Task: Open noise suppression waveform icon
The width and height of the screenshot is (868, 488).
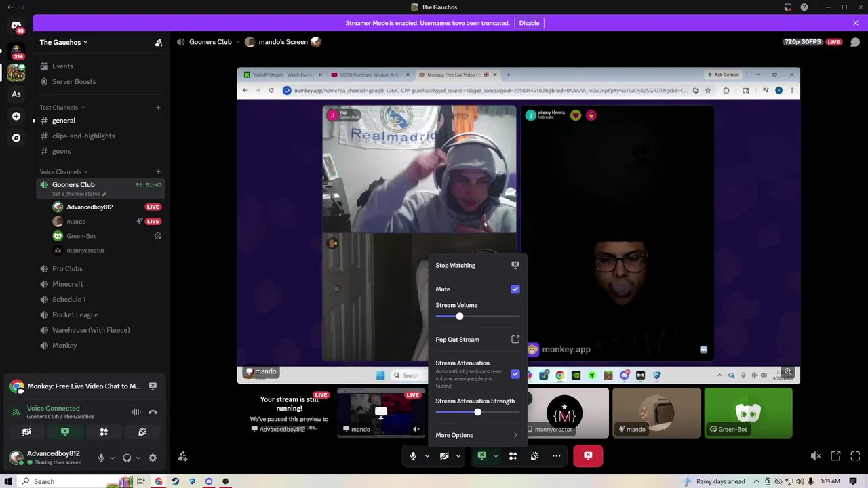Action: tap(136, 412)
